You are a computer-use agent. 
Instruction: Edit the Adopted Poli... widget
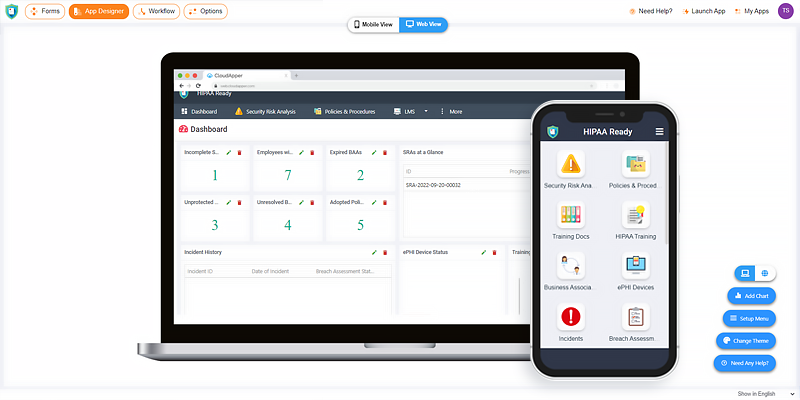tap(374, 203)
